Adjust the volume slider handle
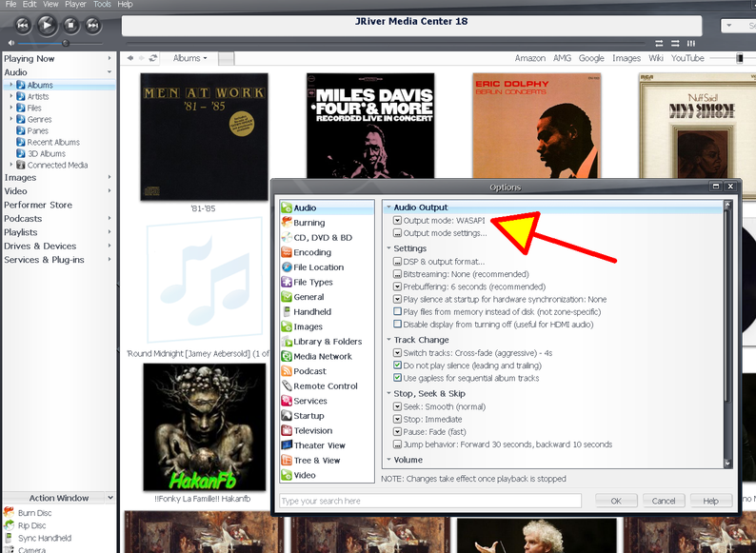The width and height of the screenshot is (756, 553). [66, 44]
